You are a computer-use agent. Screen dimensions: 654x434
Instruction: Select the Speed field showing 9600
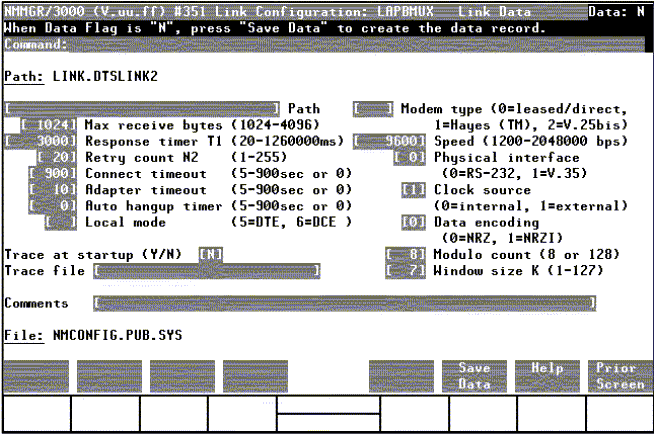coord(389,141)
